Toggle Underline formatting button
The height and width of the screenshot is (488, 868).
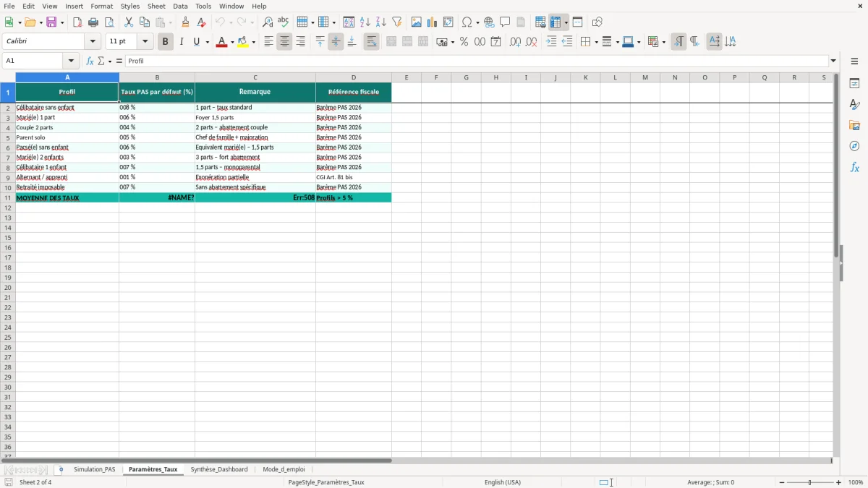pyautogui.click(x=196, y=42)
